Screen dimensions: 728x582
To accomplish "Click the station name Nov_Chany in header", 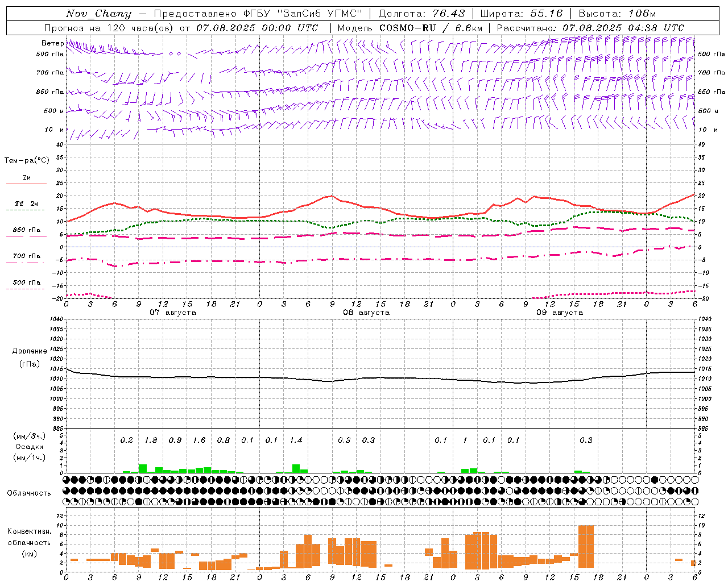I will tap(98, 14).
